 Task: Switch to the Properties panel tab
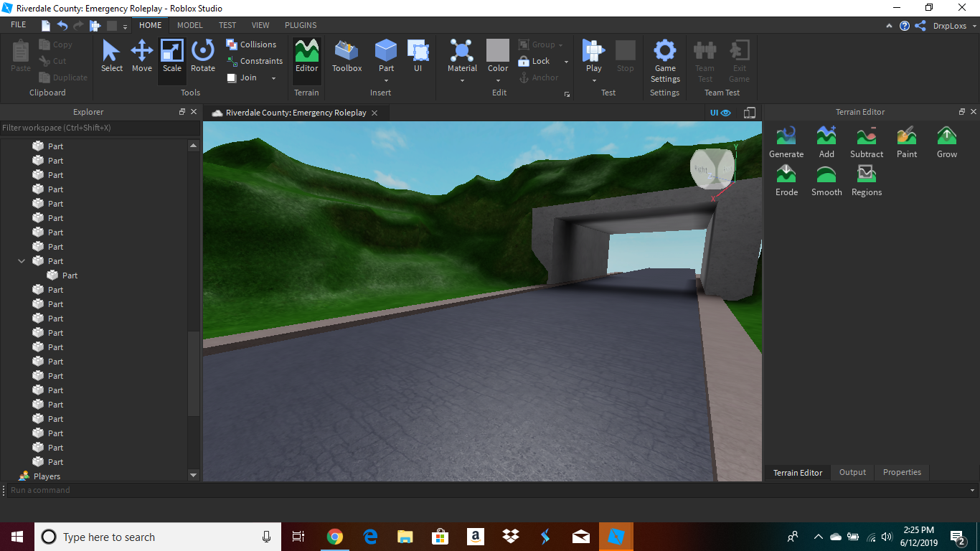pos(902,472)
